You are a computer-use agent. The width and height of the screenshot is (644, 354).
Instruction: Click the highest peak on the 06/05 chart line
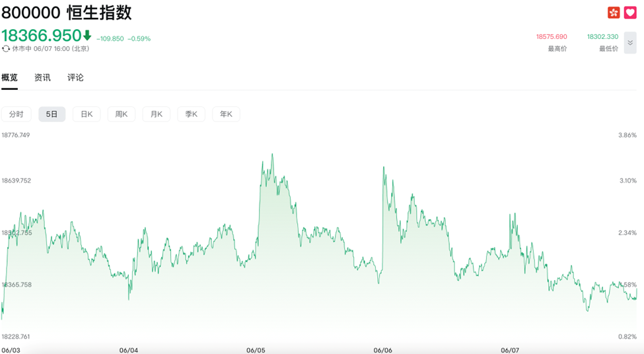click(x=272, y=155)
